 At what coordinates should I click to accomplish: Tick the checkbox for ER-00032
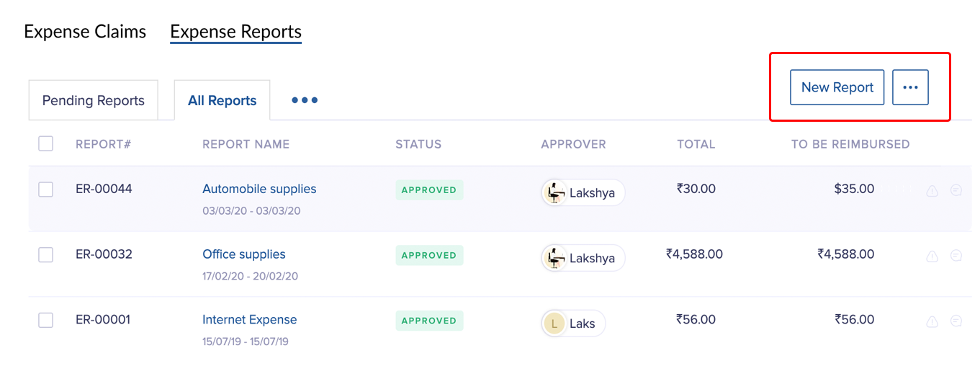(x=46, y=254)
